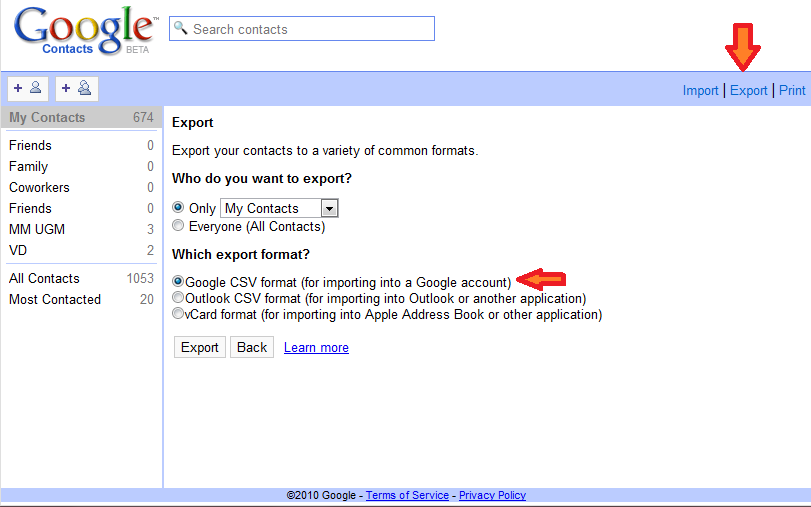Image resolution: width=811 pixels, height=507 pixels.
Task: Open Terms of Service link
Action: [x=407, y=495]
